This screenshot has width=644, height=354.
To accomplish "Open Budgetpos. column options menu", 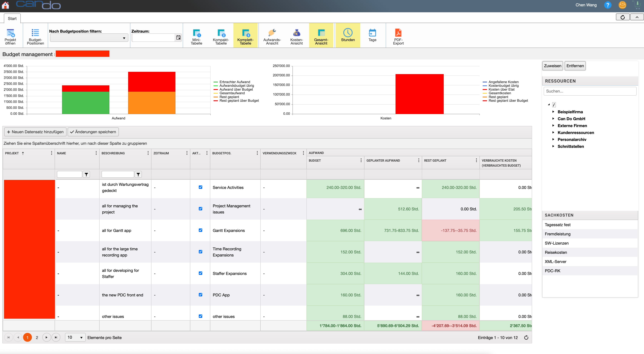I will point(257,153).
